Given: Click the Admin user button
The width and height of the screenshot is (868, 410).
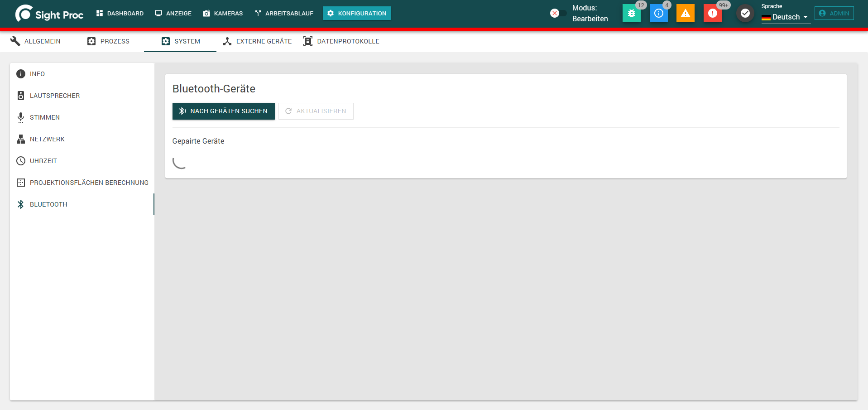Looking at the screenshot, I should coord(834,13).
